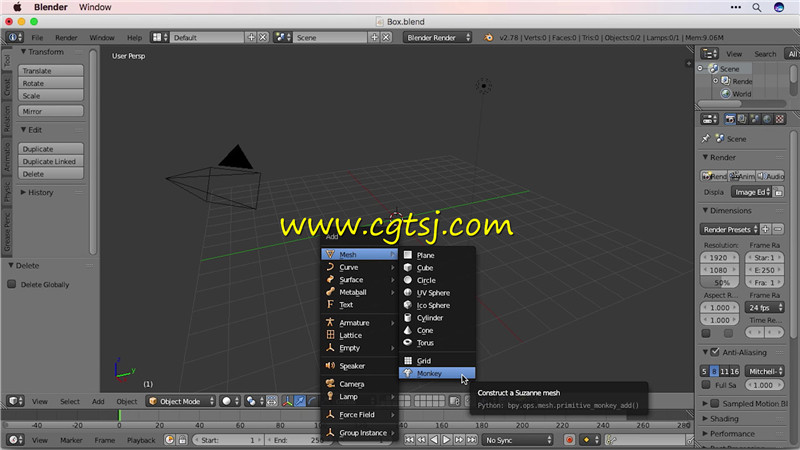Click the pin icon beside Scene in Properties
Image resolution: width=800 pixels, height=450 pixels.
click(x=706, y=138)
